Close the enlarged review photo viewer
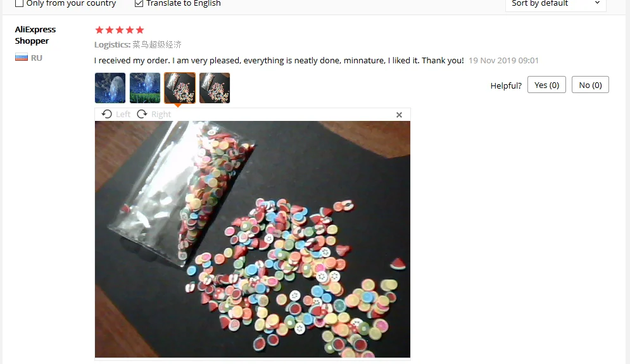The width and height of the screenshot is (630, 364). click(x=399, y=115)
